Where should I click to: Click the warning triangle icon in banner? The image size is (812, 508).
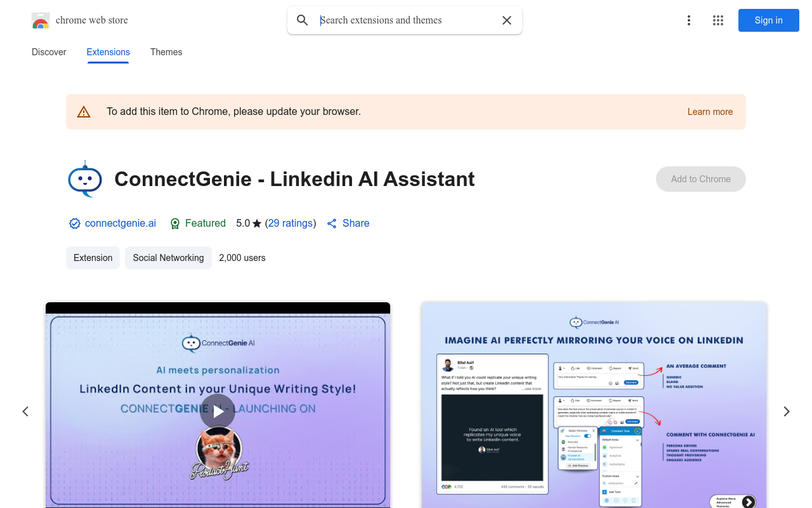tap(84, 112)
